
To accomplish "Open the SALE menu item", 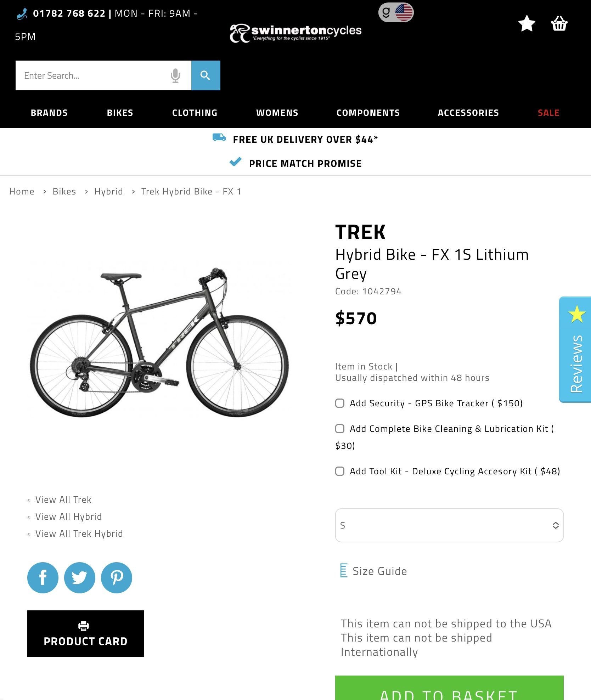I will click(548, 113).
